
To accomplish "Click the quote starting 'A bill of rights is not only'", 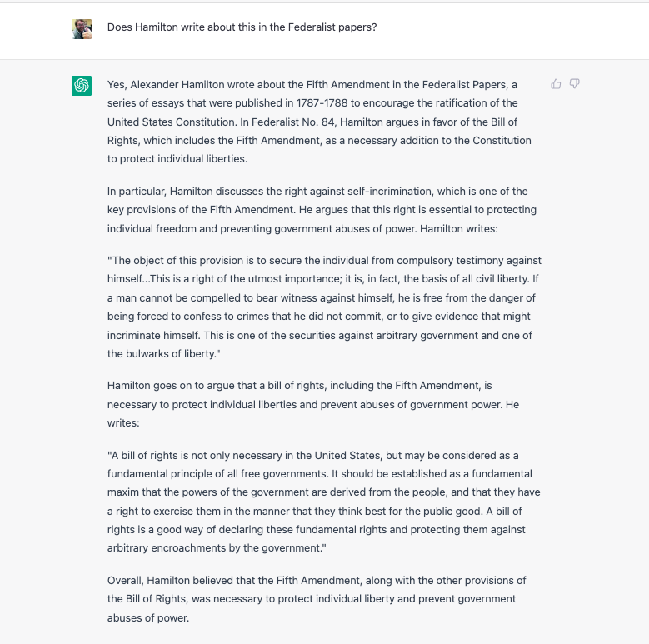I will [x=324, y=502].
